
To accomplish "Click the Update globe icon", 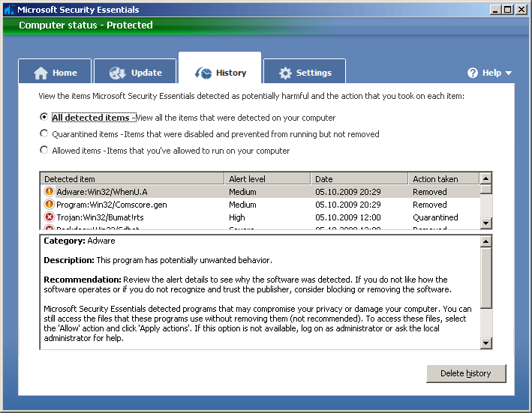I will 118,73.
